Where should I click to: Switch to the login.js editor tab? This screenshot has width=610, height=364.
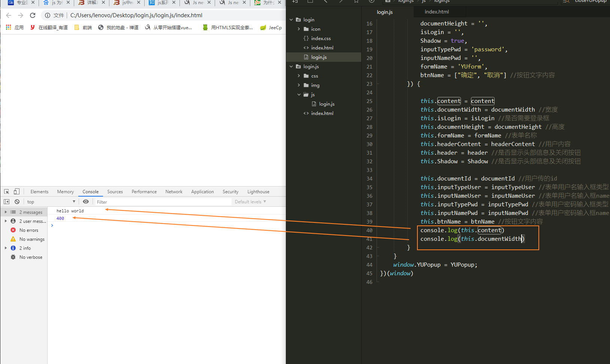point(385,12)
